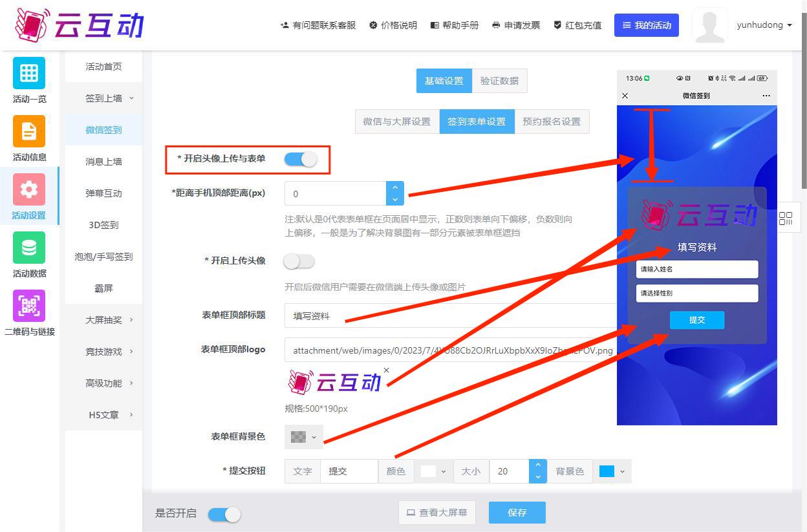Open 红包充值 in the header

click(x=577, y=25)
